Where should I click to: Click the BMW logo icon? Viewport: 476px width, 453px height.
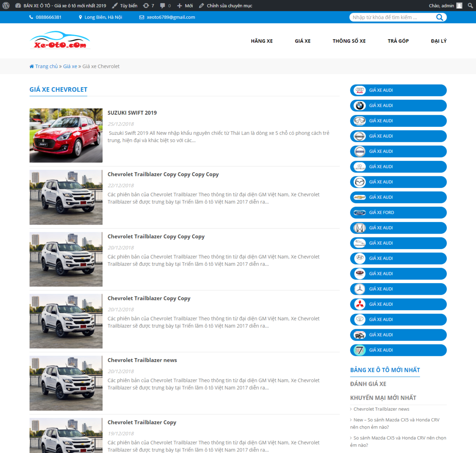360,106
